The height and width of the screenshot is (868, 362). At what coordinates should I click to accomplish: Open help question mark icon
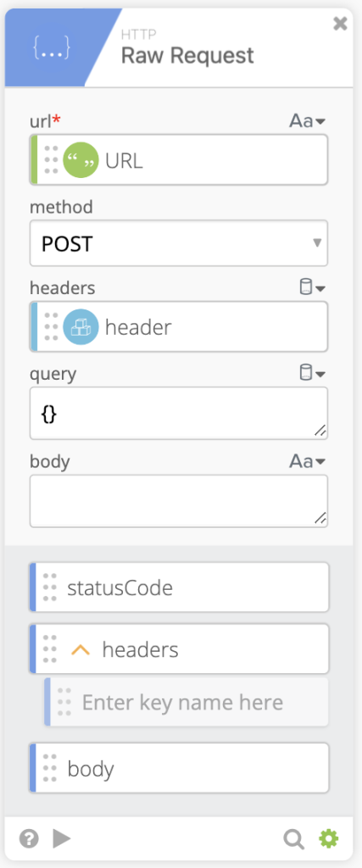[29, 838]
